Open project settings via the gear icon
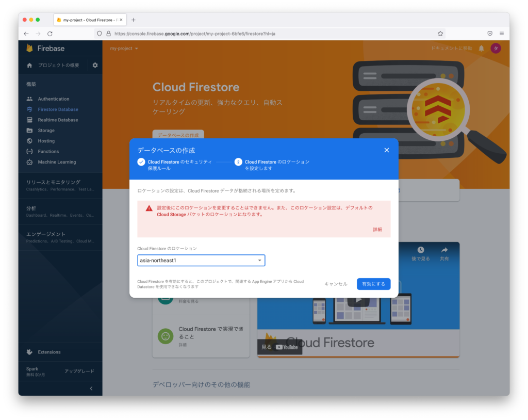The width and height of the screenshot is (528, 420). tap(95, 66)
